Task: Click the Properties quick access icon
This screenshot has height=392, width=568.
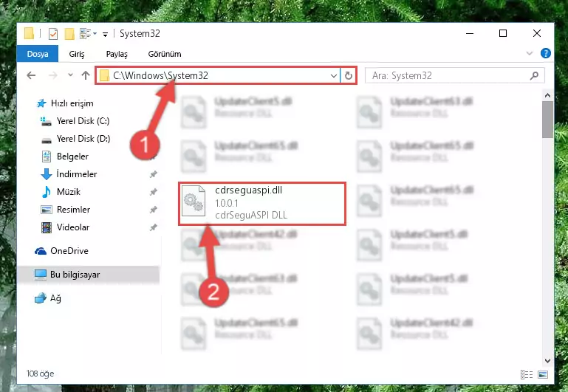Action: point(53,34)
